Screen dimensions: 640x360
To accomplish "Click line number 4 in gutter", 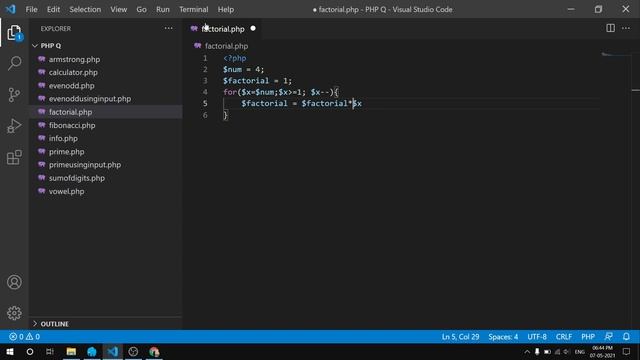I will click(x=205, y=92).
